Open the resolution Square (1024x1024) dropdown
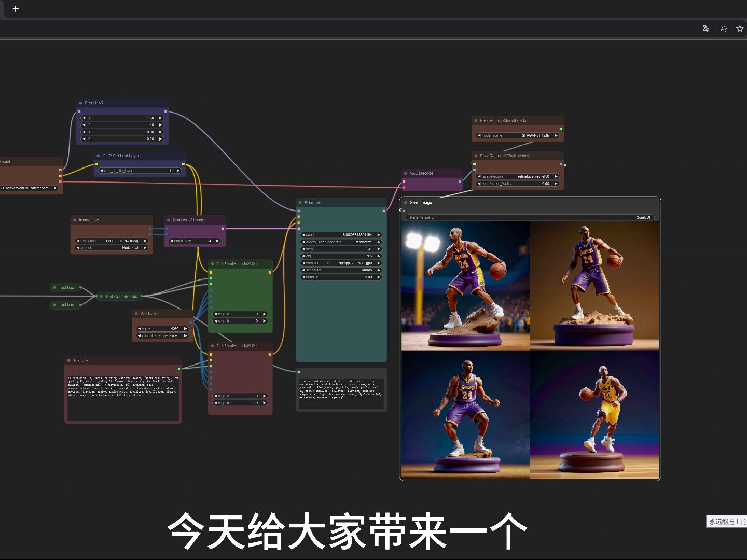The width and height of the screenshot is (747, 560). pos(112,241)
